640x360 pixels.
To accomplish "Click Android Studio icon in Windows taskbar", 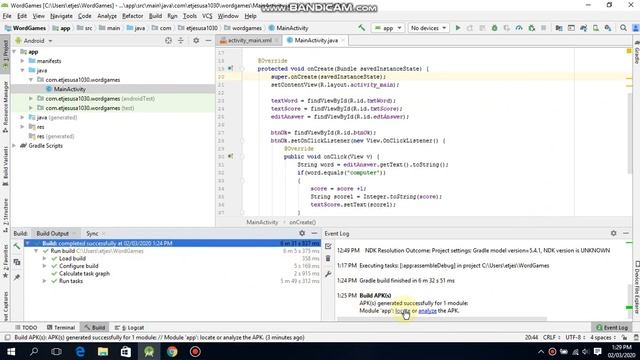I will click(x=149, y=351).
